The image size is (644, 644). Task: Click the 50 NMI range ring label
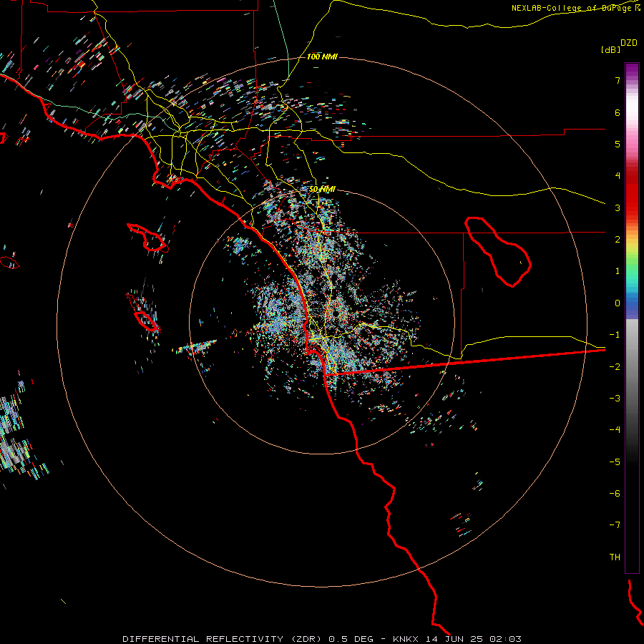click(x=322, y=190)
